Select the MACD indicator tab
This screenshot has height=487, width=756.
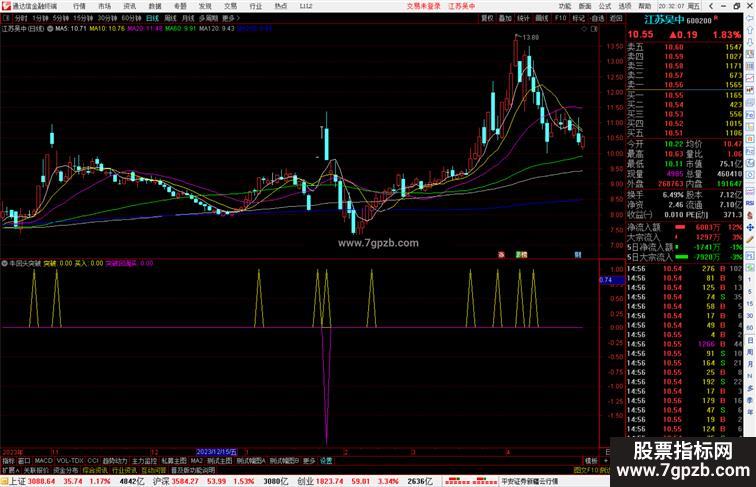pyautogui.click(x=43, y=461)
